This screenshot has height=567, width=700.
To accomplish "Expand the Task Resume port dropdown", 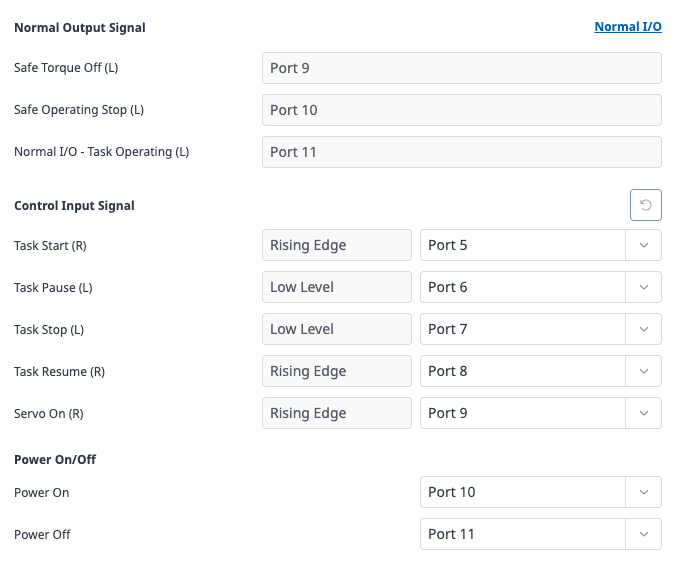I will (643, 371).
